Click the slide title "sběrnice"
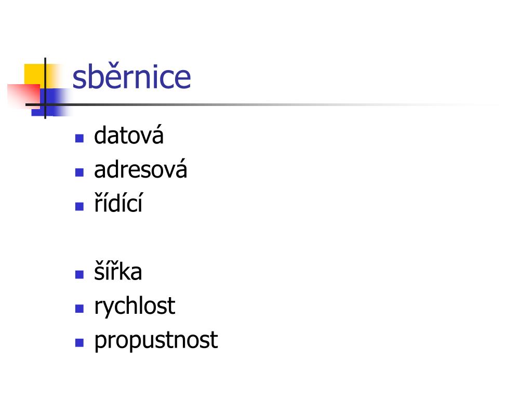The image size is (532, 399). (x=131, y=76)
